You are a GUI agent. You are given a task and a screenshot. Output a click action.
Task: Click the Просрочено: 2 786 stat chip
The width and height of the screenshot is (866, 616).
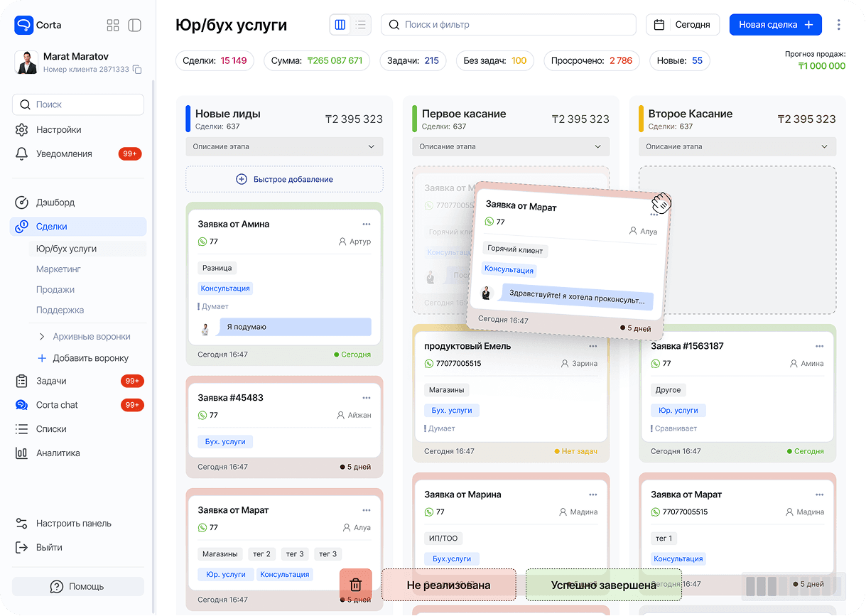pyautogui.click(x=592, y=60)
